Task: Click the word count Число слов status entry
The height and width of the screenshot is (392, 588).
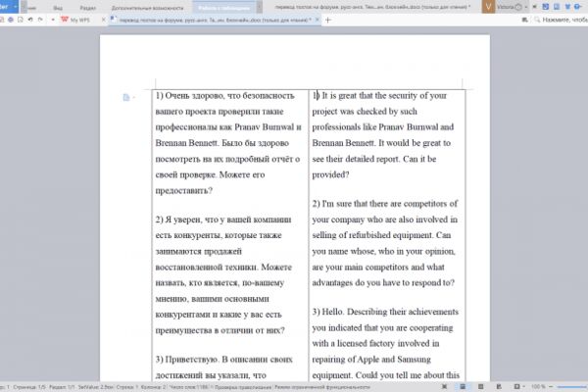Action: tap(190, 387)
